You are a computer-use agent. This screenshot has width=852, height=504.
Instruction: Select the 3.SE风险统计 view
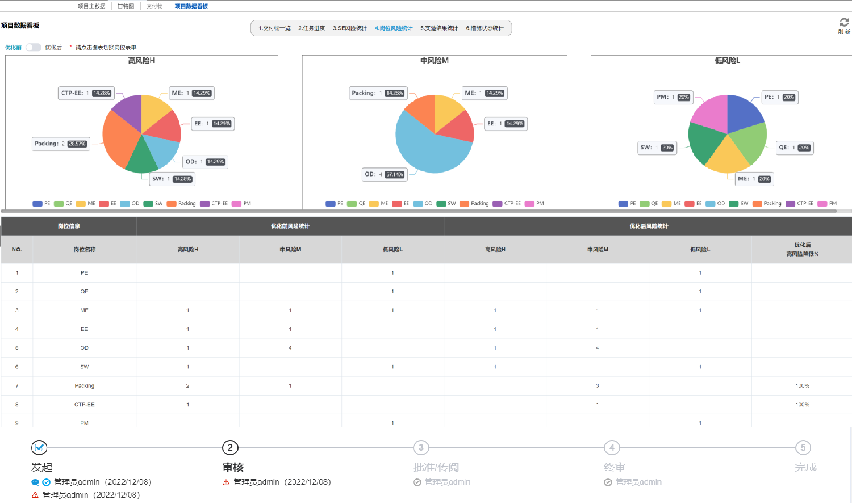[x=349, y=28]
